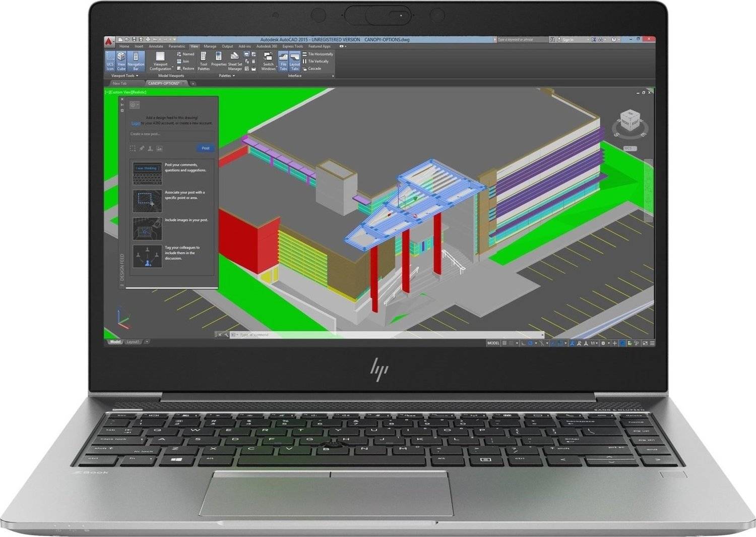
Task: Open the Express Tools ribbon tab
Action: (293, 46)
